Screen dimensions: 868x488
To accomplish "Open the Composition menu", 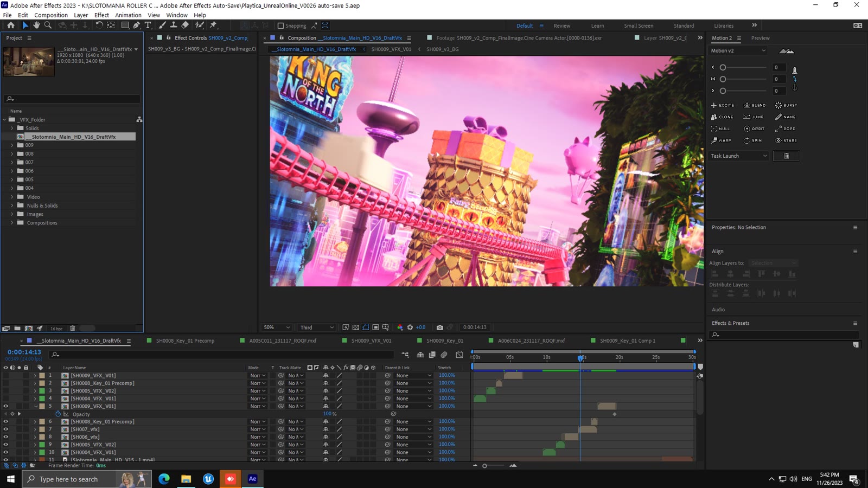I will tap(51, 15).
